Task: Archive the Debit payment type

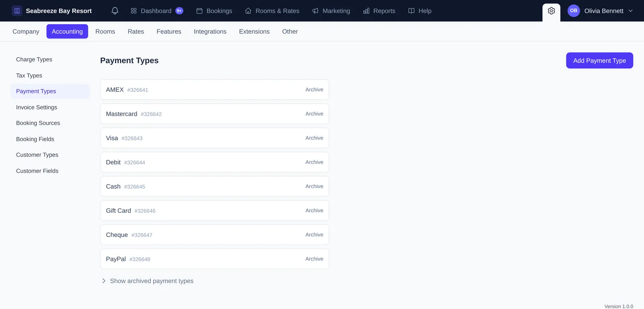Action: click(314, 162)
